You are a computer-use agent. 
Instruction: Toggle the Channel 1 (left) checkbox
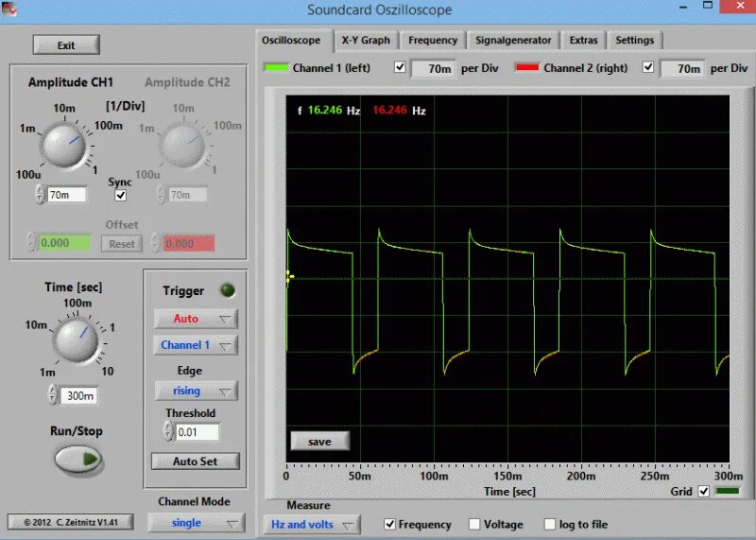point(400,67)
